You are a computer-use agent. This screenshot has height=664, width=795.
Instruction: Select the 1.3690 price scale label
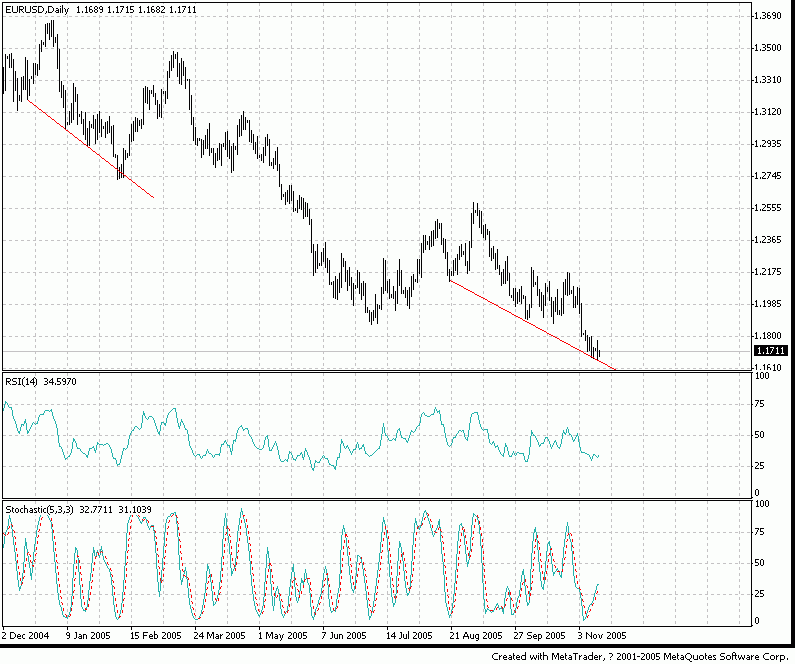click(x=768, y=16)
